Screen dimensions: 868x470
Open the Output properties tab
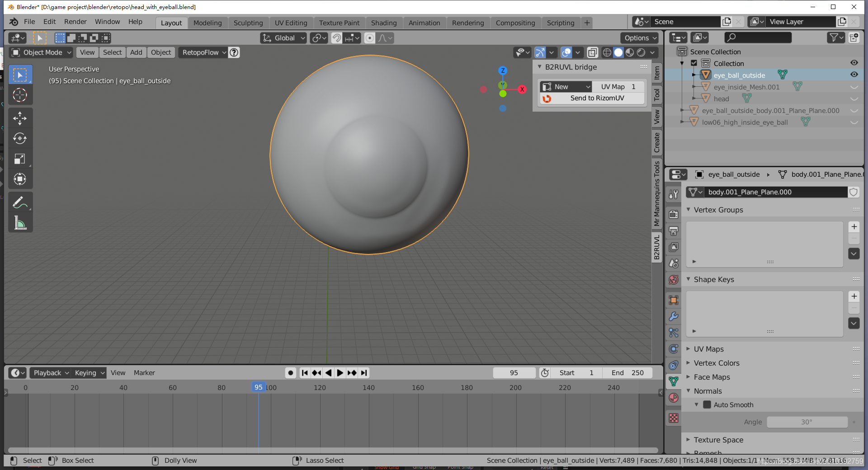tap(674, 231)
